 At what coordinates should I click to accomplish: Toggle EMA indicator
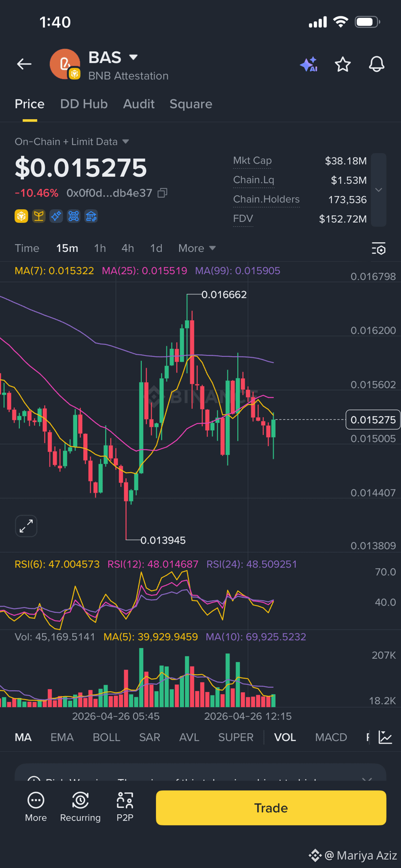click(x=62, y=737)
